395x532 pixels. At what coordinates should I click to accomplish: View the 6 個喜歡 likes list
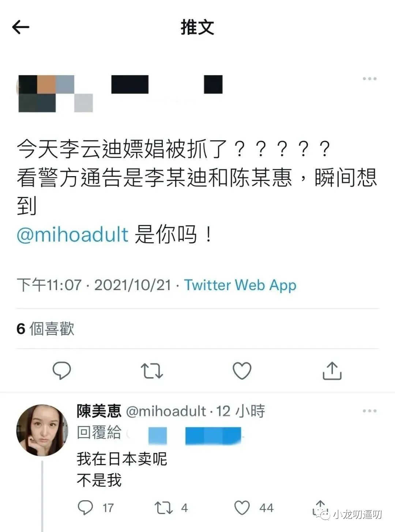[45, 329]
